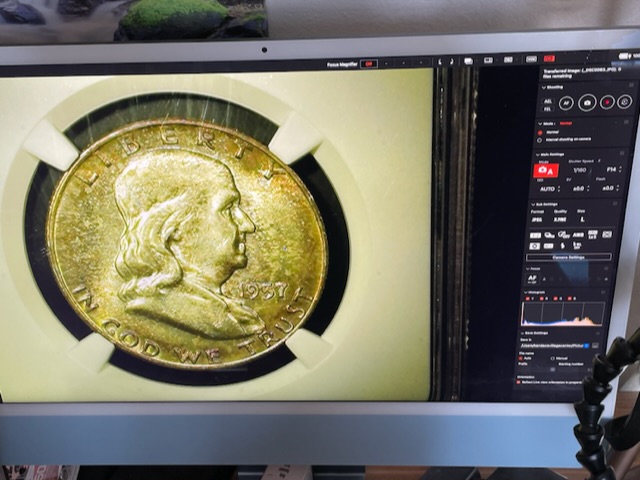Open the JPEG file format setting

pyautogui.click(x=537, y=220)
